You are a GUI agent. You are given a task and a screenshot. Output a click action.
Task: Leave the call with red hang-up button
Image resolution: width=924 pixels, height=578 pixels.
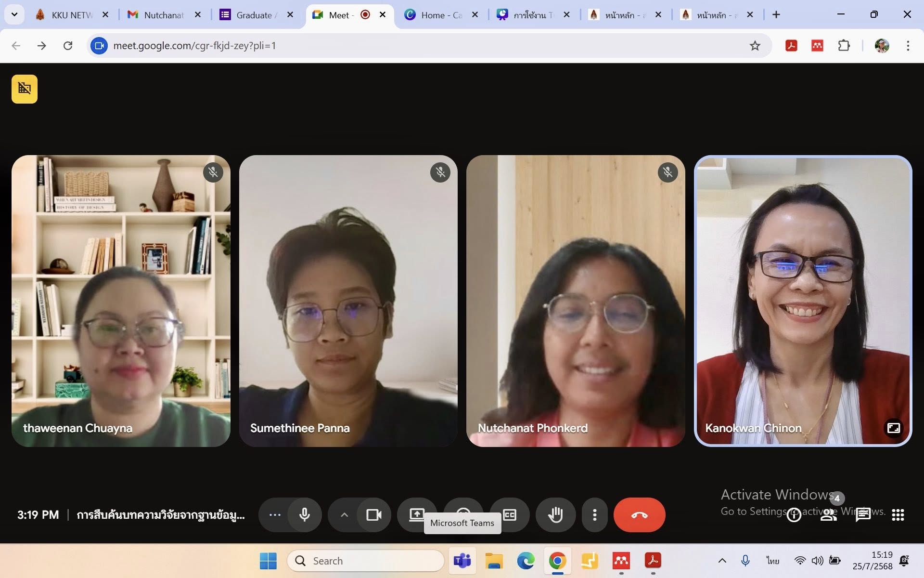click(639, 515)
